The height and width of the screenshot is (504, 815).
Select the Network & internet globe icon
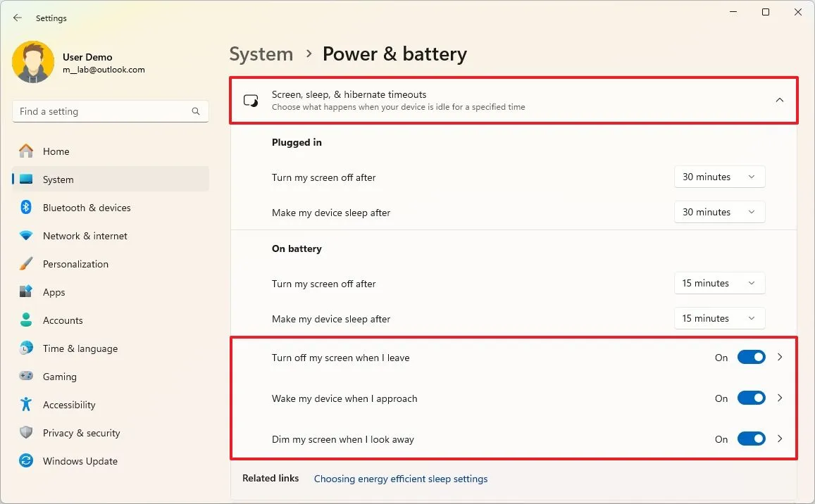26,236
